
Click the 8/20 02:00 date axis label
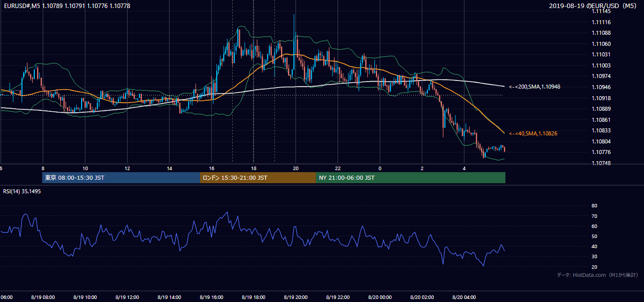pyautogui.click(x=422, y=297)
